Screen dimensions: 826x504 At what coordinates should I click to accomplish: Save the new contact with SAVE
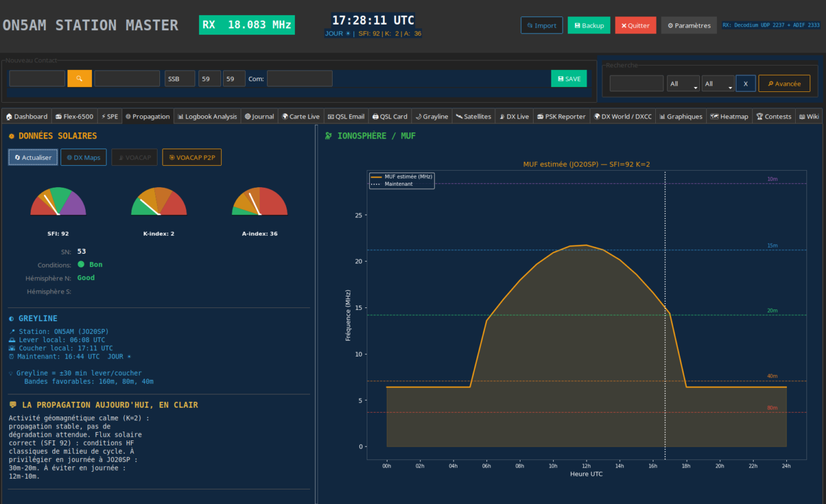(x=569, y=79)
